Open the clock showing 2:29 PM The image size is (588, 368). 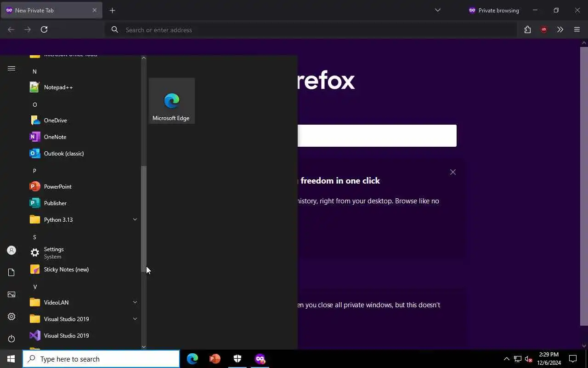point(549,359)
